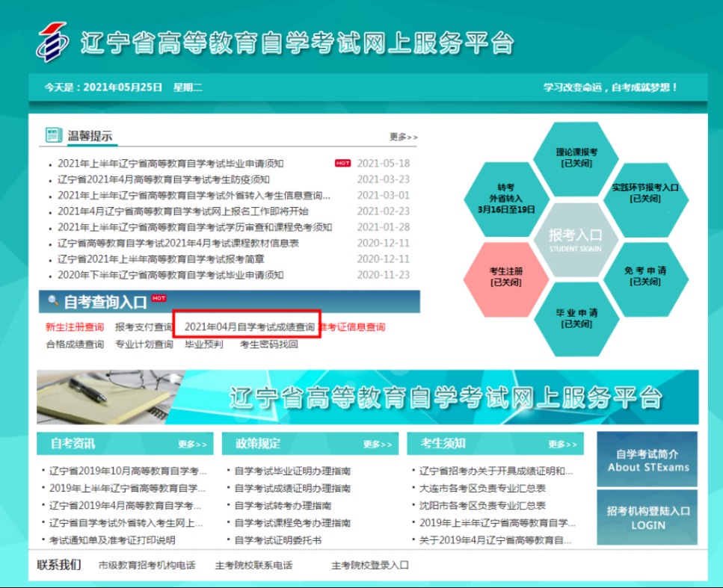The height and width of the screenshot is (588, 723).
Task: Open notice 2020年下半年毕业申请须知
Action: tap(170, 275)
